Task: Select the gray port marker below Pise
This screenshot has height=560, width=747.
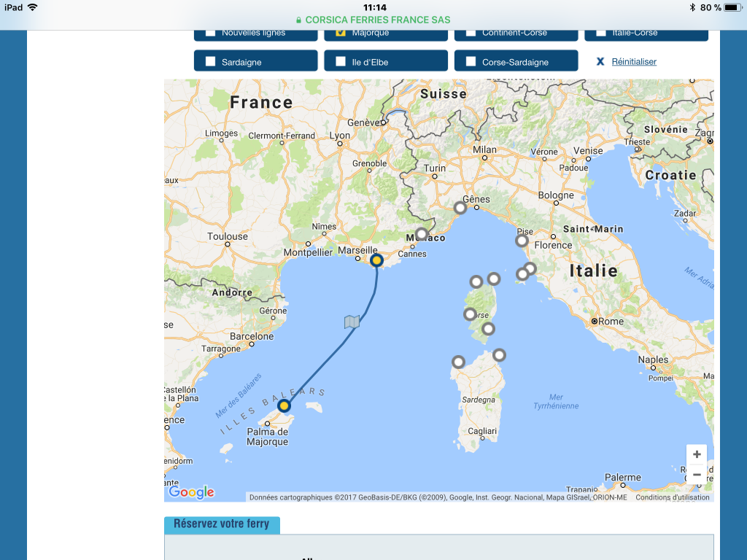Action: pos(522,241)
